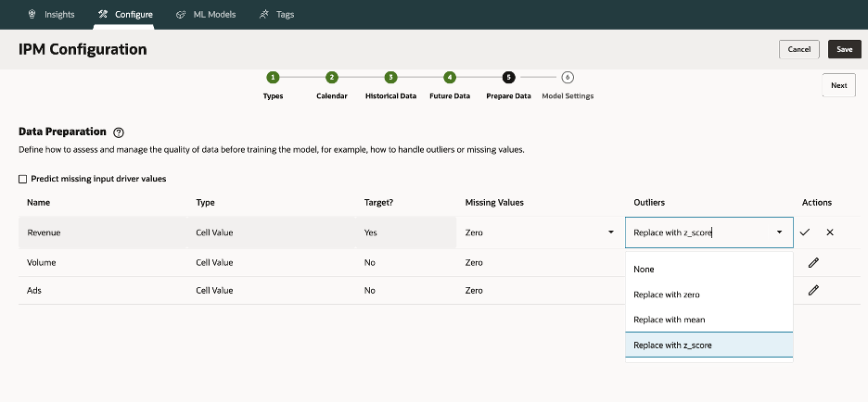Click the Data Preparation help icon
The width and height of the screenshot is (868, 402).
click(119, 133)
